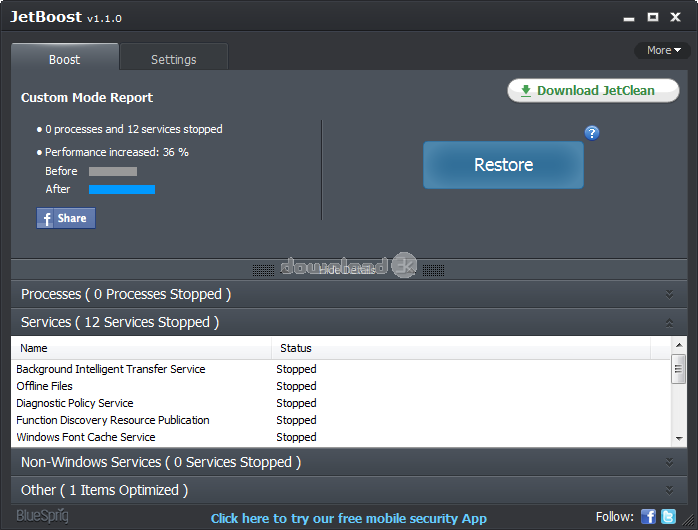Click the blue After performance bar
The height and width of the screenshot is (530, 698).
point(122,190)
